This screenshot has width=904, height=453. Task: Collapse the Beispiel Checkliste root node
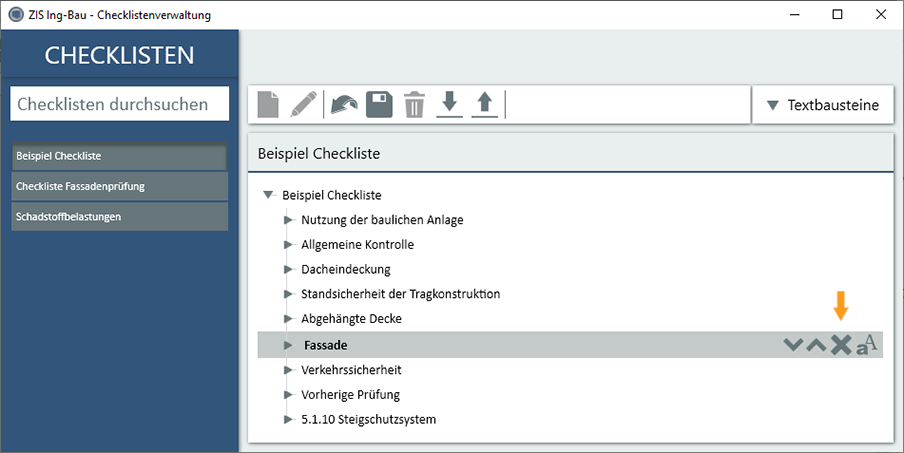[268, 196]
